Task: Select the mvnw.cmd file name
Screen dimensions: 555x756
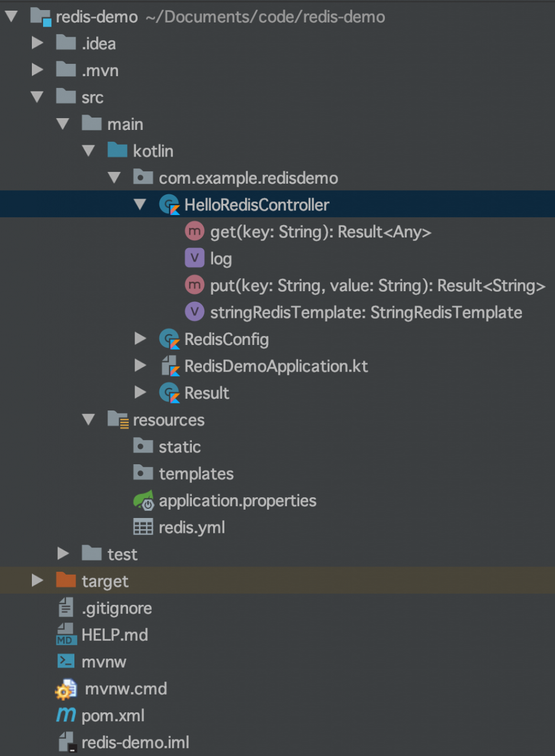Action: [126, 689]
